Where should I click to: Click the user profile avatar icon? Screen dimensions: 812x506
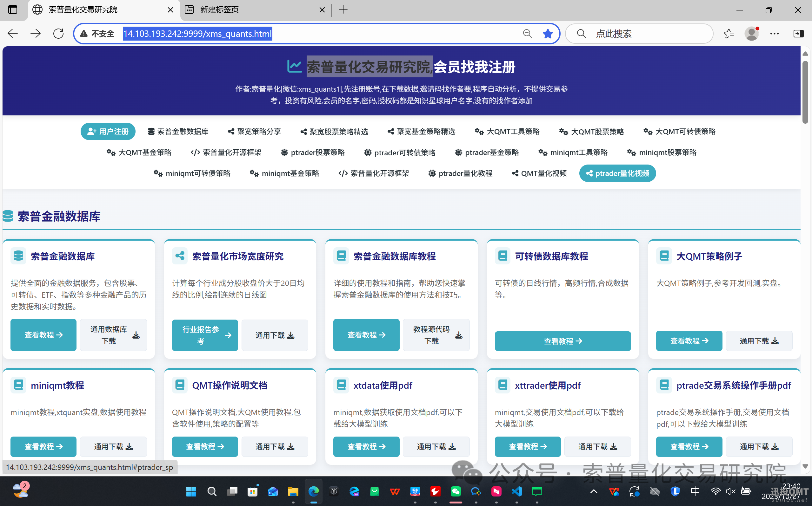pyautogui.click(x=751, y=34)
